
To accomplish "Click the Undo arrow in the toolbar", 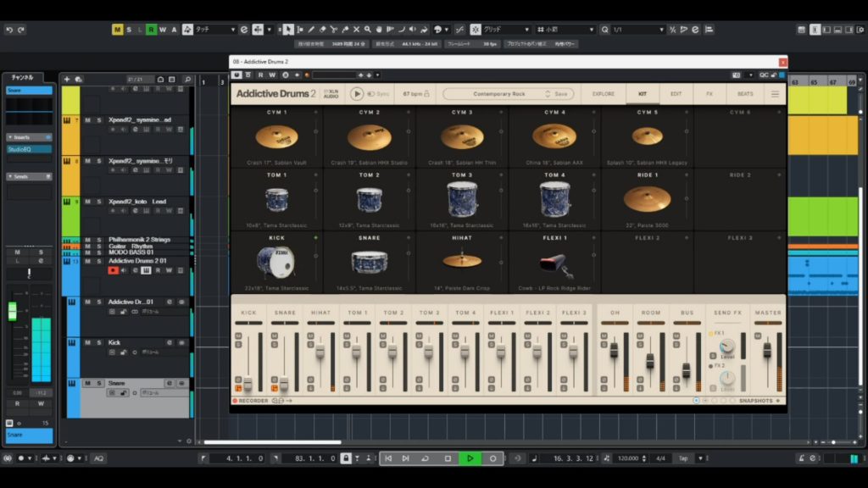I will click(x=9, y=30).
